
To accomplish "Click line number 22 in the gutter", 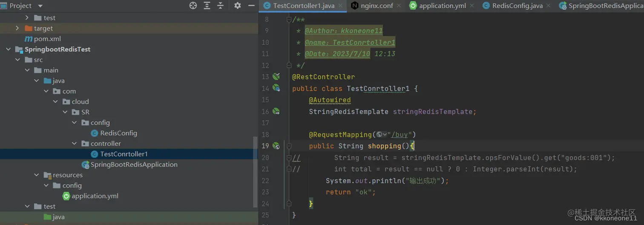I will 265,180.
